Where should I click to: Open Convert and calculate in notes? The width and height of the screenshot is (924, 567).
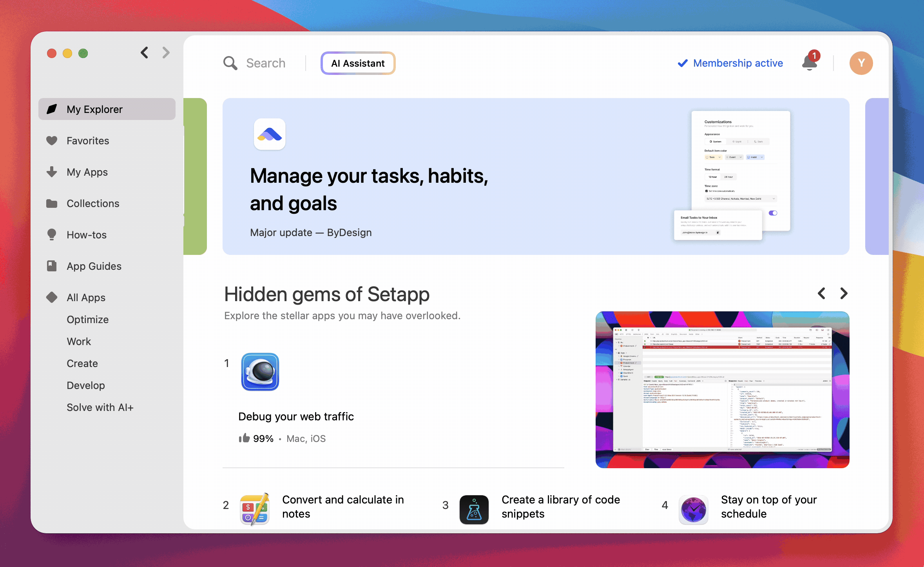pyautogui.click(x=343, y=507)
